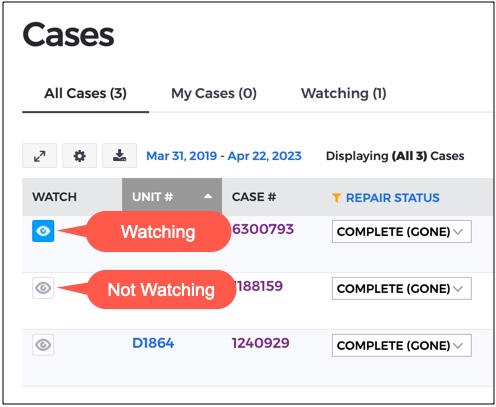Click the REPAIR STATUS column header

pos(393,198)
